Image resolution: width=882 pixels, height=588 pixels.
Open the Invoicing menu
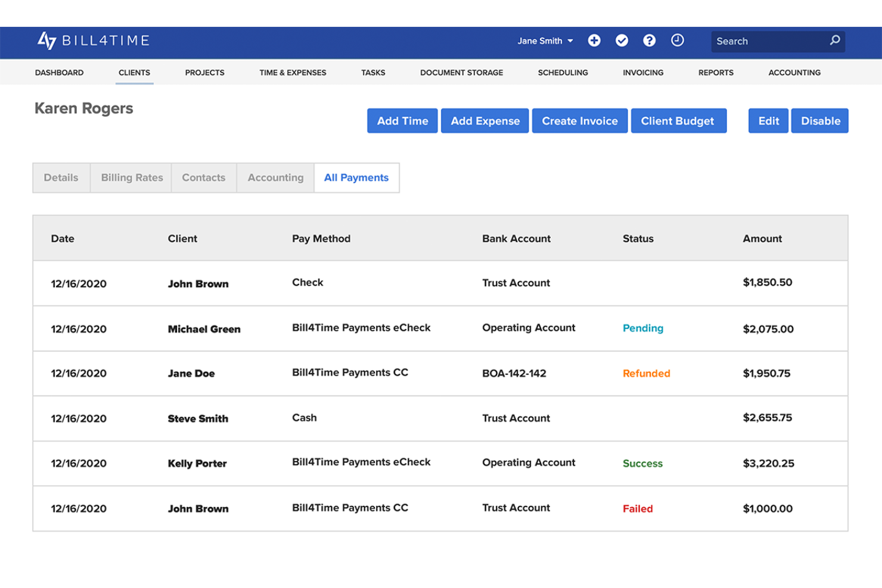click(643, 73)
